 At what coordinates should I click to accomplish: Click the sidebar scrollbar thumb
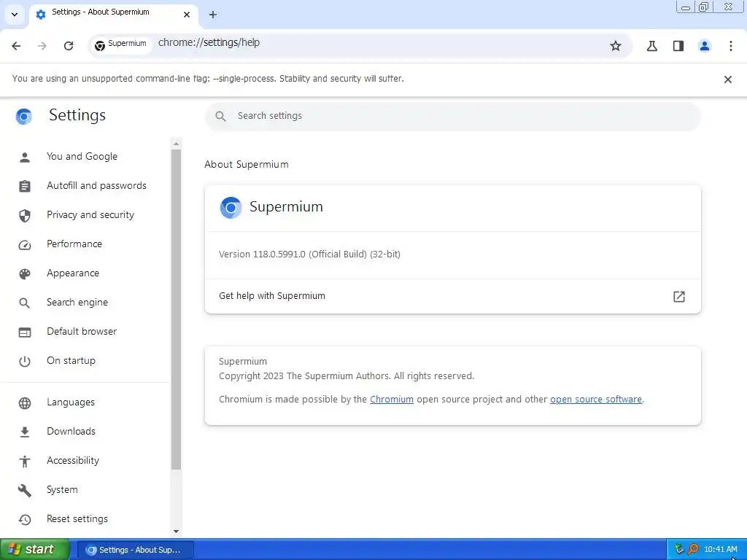coord(177,309)
